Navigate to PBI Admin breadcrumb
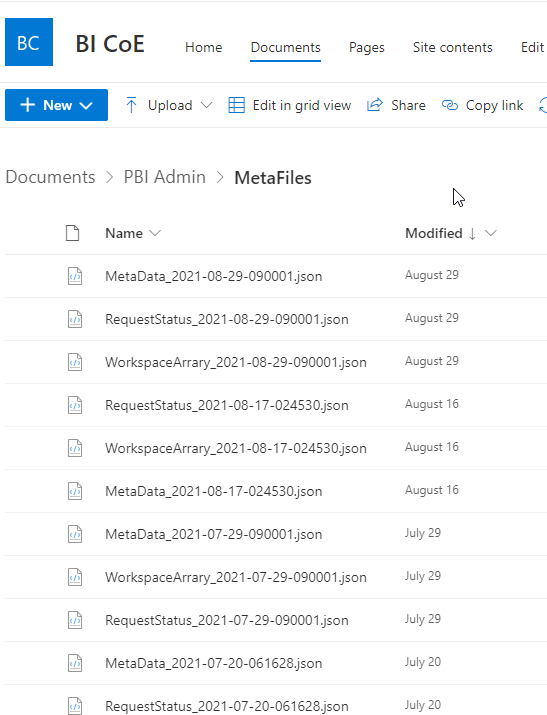The height and width of the screenshot is (715, 547). click(x=165, y=177)
